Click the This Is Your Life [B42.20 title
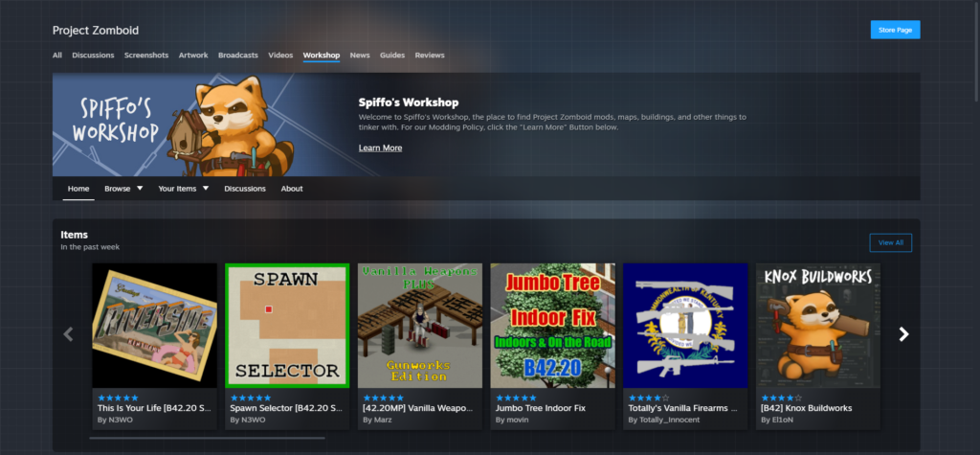This screenshot has height=455, width=980. point(152,408)
